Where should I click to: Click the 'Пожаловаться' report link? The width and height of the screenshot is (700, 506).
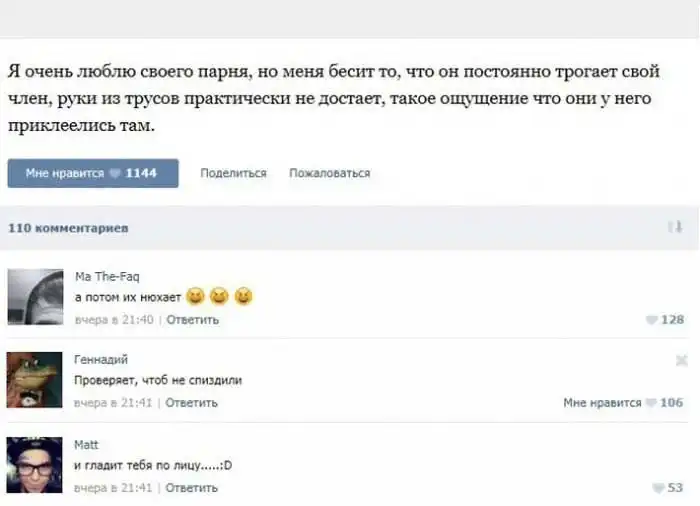[x=329, y=173]
